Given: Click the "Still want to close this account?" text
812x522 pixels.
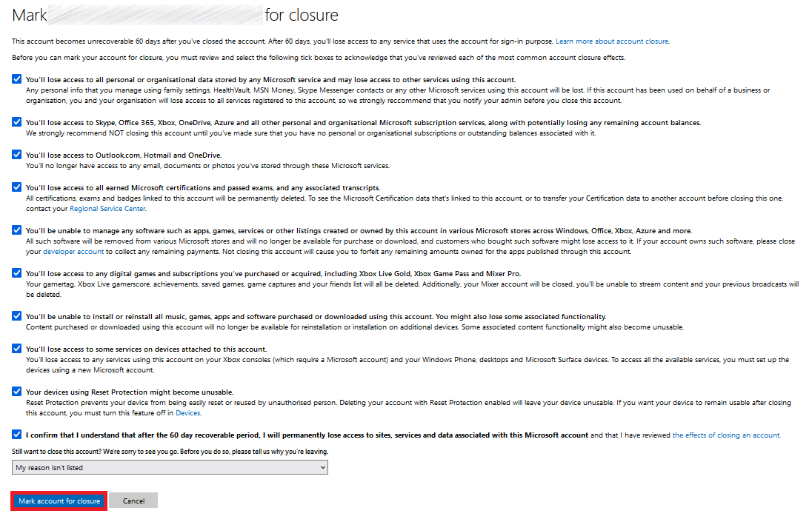Looking at the screenshot, I should 170,451.
